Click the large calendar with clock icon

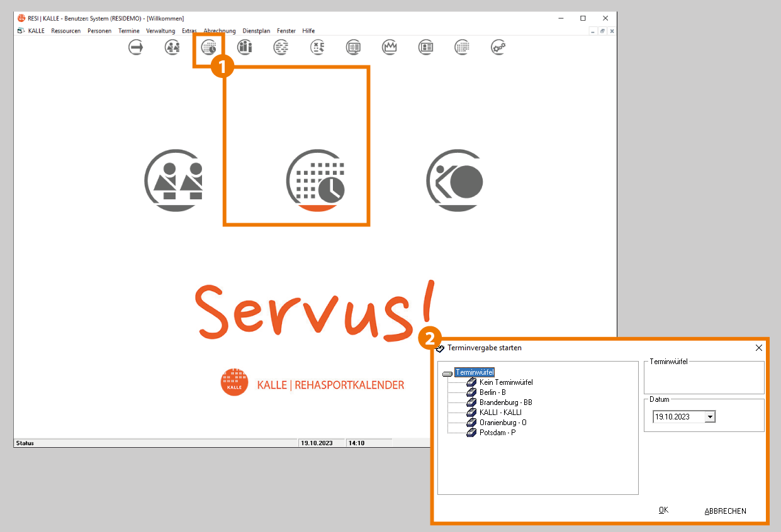point(317,180)
